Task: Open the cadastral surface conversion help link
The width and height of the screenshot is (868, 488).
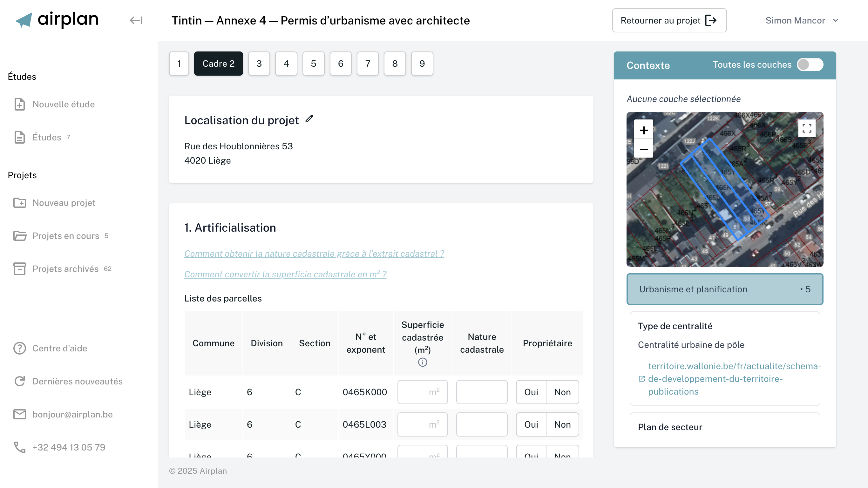Action: pyautogui.click(x=285, y=274)
